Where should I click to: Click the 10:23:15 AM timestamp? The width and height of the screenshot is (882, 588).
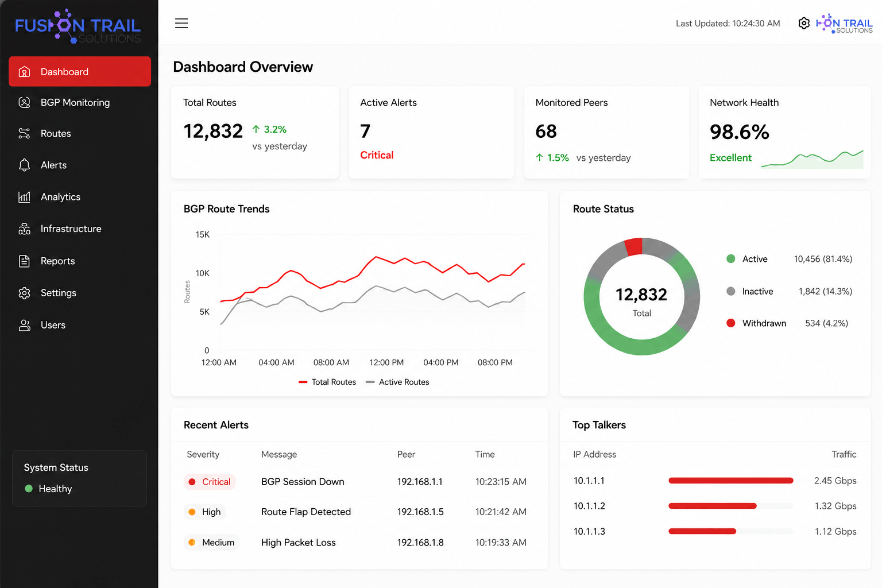(x=501, y=482)
